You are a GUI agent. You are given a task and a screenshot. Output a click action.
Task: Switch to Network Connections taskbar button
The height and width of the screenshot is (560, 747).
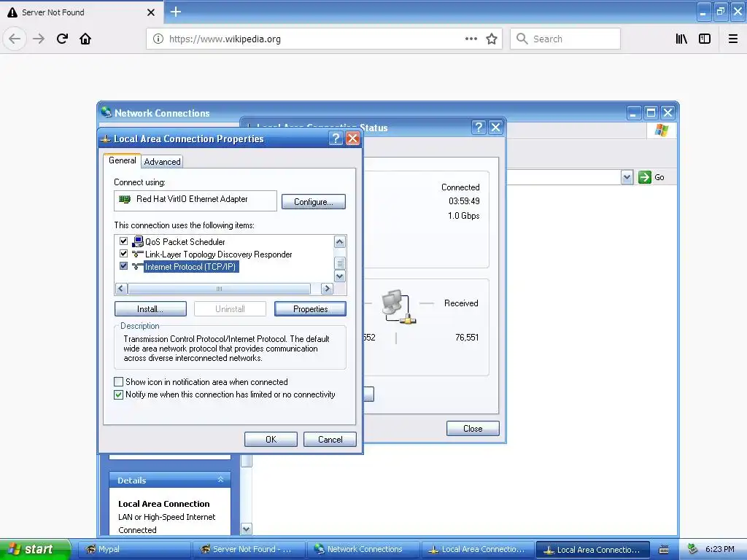(363, 549)
